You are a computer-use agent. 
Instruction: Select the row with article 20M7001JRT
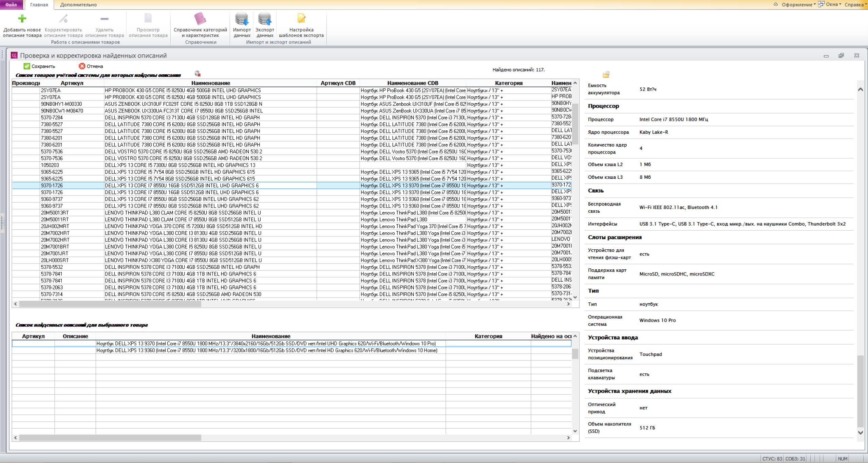point(292,253)
